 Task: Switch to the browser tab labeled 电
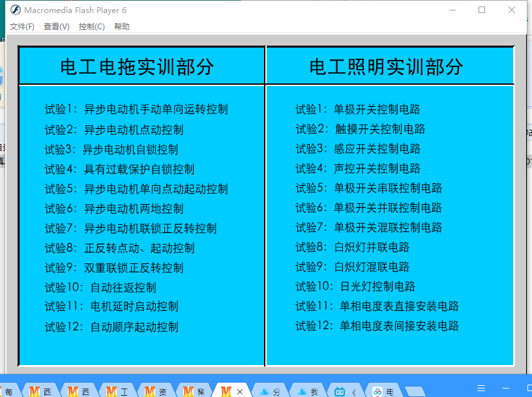(383, 391)
